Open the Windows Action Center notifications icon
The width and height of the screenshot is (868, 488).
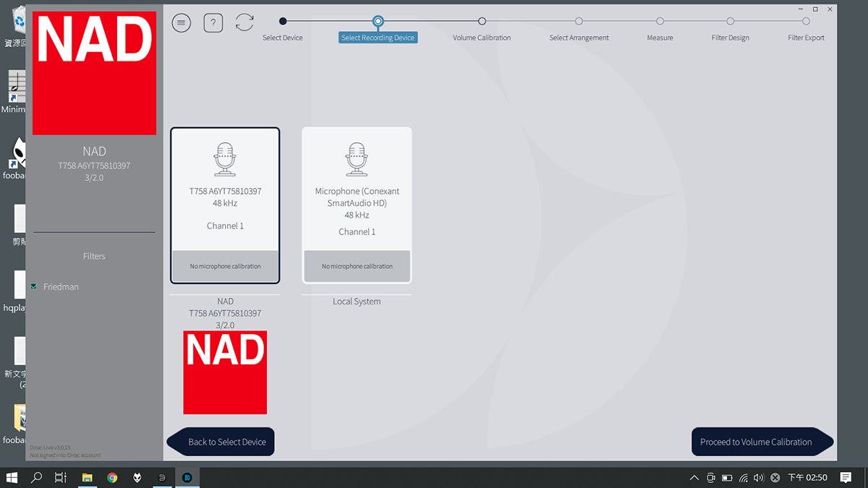(846, 477)
